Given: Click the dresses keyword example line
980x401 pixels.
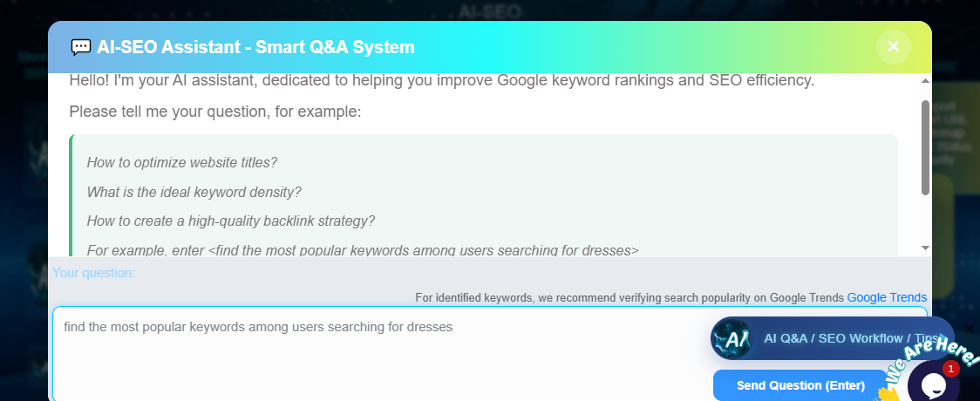Looking at the screenshot, I should click(x=363, y=250).
